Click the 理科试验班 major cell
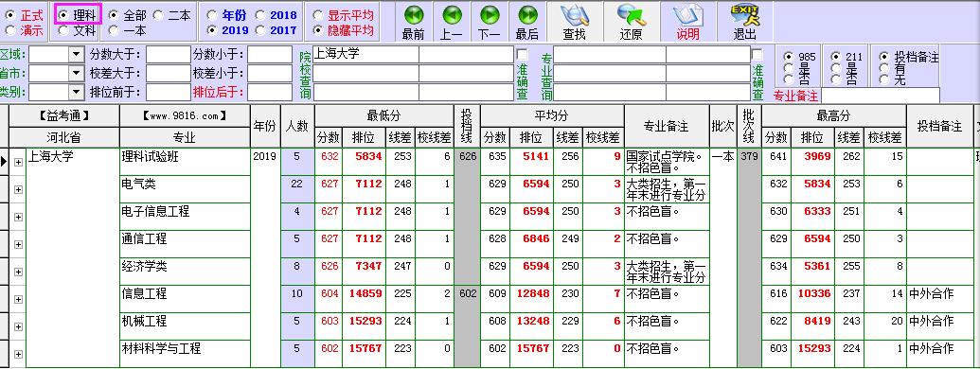The height and width of the screenshot is (369, 980). [185, 162]
